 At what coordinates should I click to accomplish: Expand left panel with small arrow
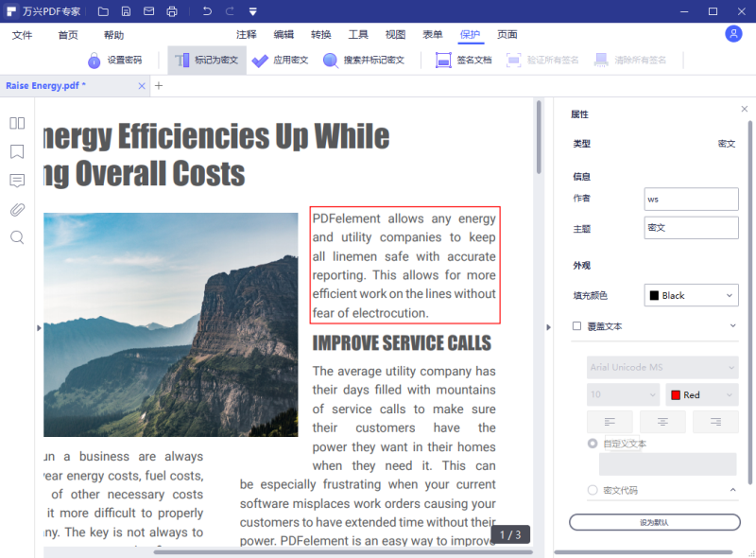tap(39, 328)
